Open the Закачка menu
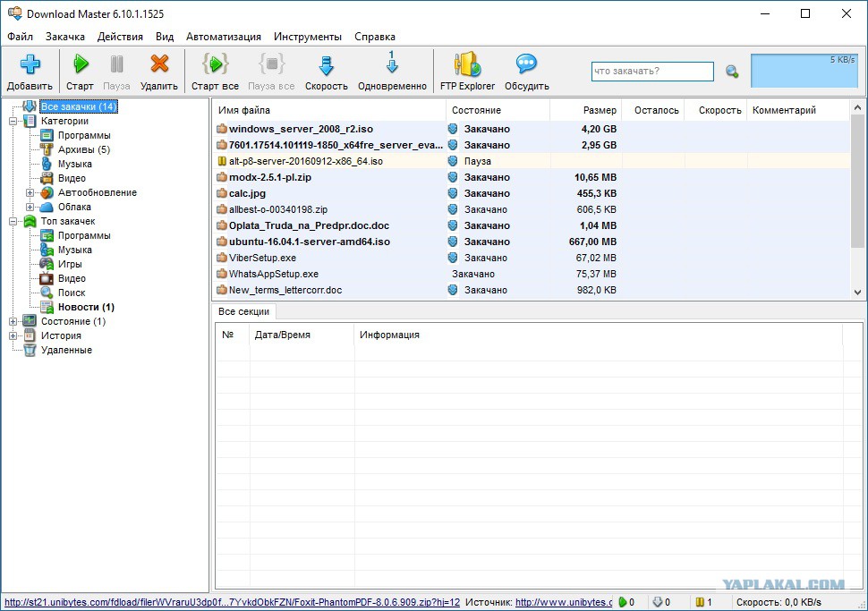868x611 pixels. pyautogui.click(x=64, y=37)
